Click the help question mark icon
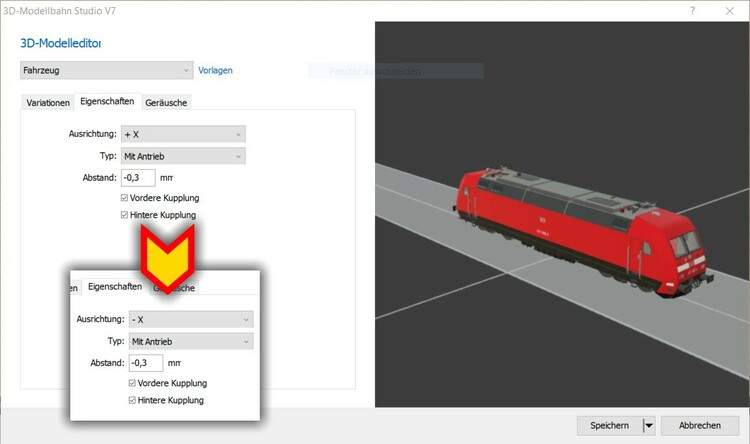 (692, 11)
